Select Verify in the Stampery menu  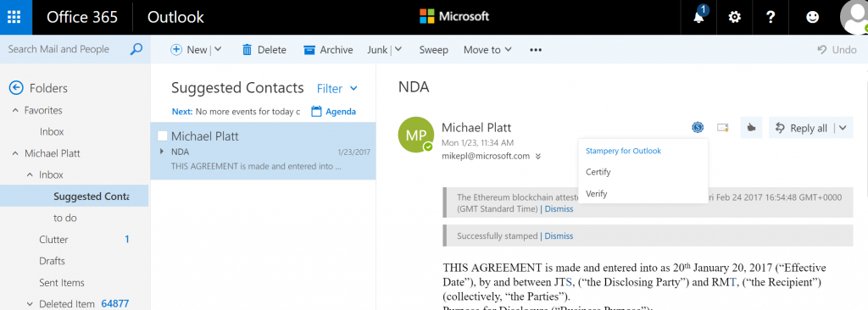coord(596,194)
